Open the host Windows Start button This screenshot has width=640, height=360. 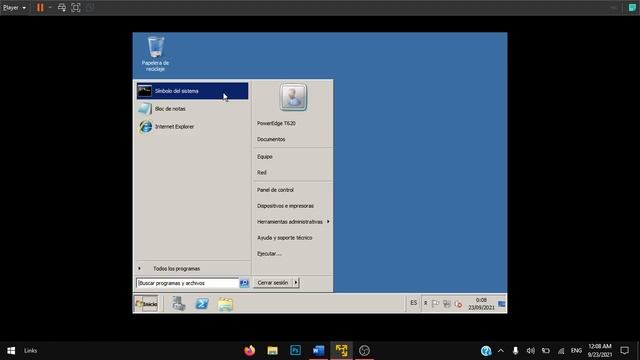pos(11,351)
